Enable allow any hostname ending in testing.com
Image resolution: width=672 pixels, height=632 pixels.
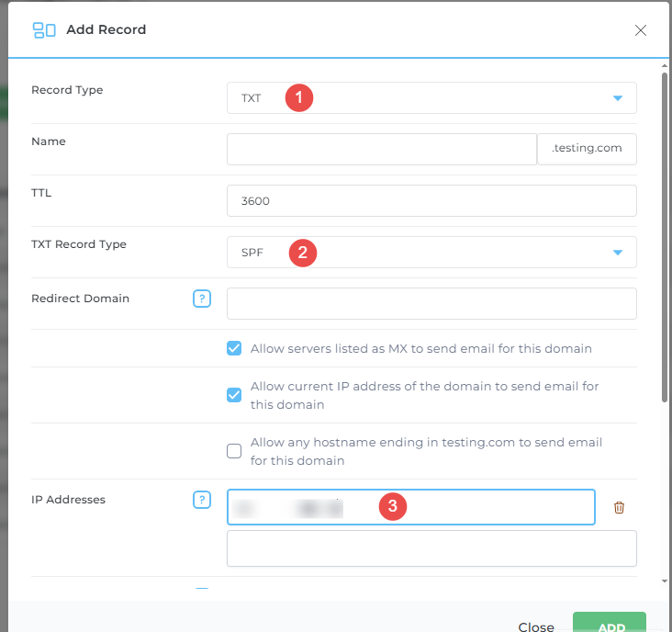coord(234,451)
